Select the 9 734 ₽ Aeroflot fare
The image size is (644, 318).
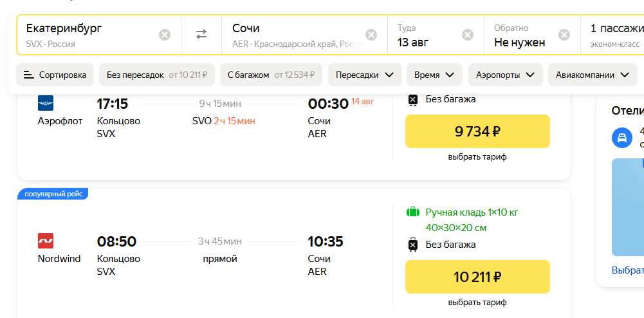point(477,131)
